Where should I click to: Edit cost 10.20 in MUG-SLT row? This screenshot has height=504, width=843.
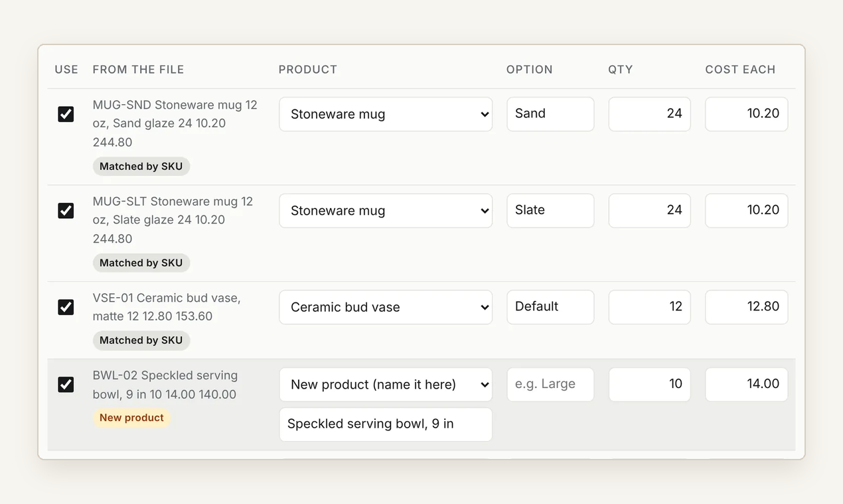pos(747,211)
